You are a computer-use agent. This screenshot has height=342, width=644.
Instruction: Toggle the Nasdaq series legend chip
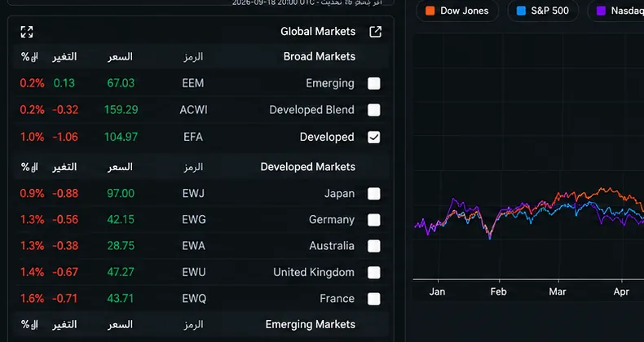click(616, 11)
